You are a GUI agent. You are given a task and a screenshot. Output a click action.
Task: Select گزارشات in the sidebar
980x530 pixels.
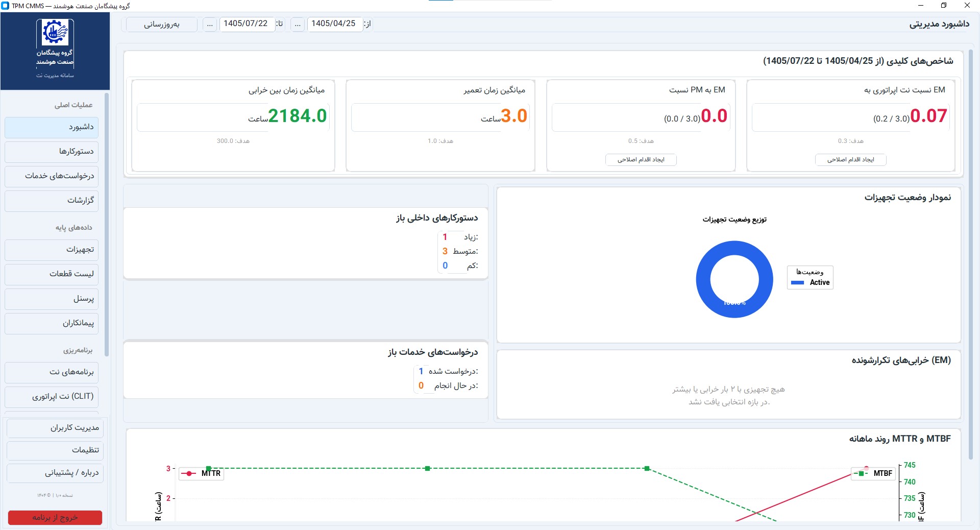(52, 201)
